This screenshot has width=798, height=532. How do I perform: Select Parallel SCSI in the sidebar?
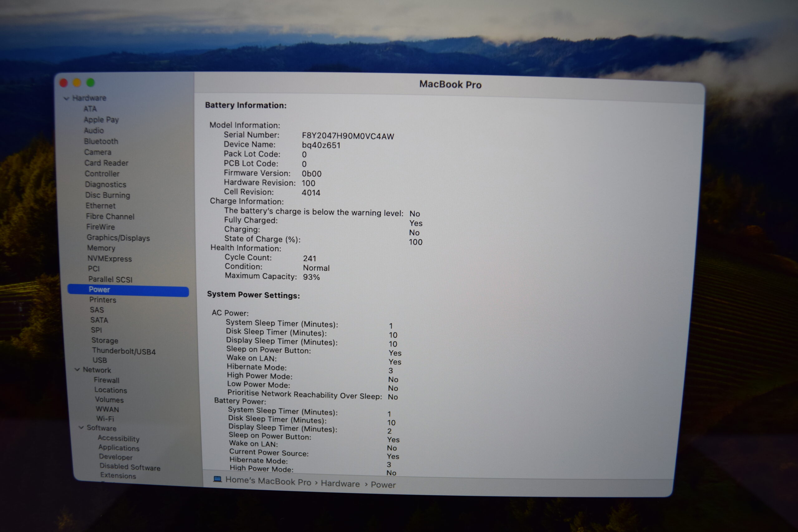tap(110, 280)
